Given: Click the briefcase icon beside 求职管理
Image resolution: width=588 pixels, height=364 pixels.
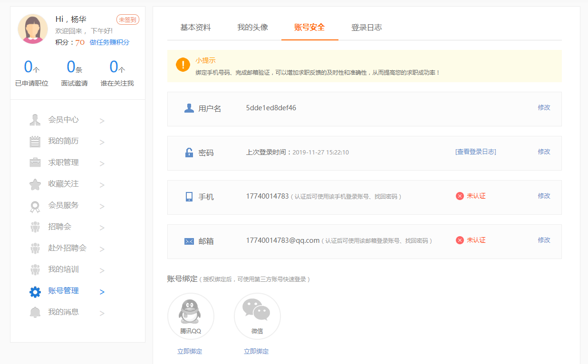Looking at the screenshot, I should point(35,163).
